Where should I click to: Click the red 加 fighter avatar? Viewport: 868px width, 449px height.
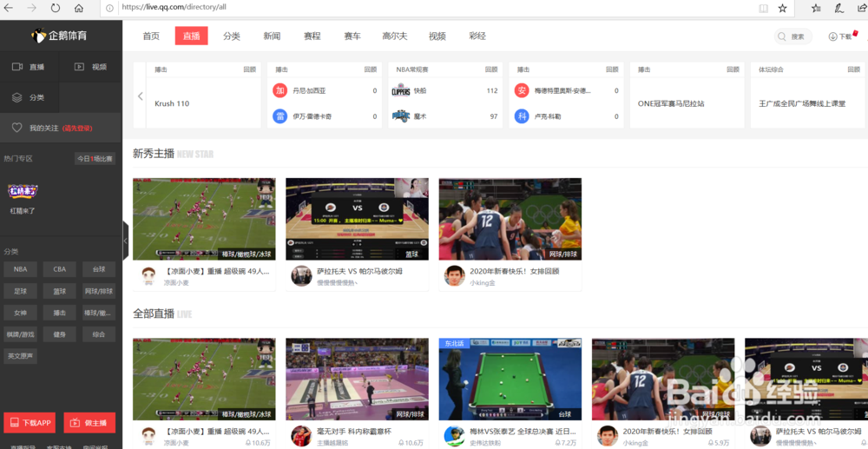pyautogui.click(x=280, y=91)
